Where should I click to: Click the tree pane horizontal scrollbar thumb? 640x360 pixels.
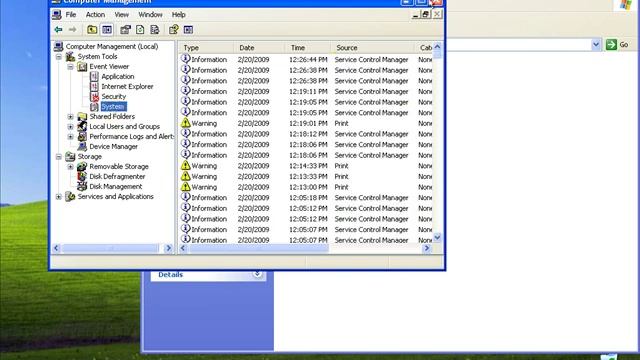tap(110, 248)
